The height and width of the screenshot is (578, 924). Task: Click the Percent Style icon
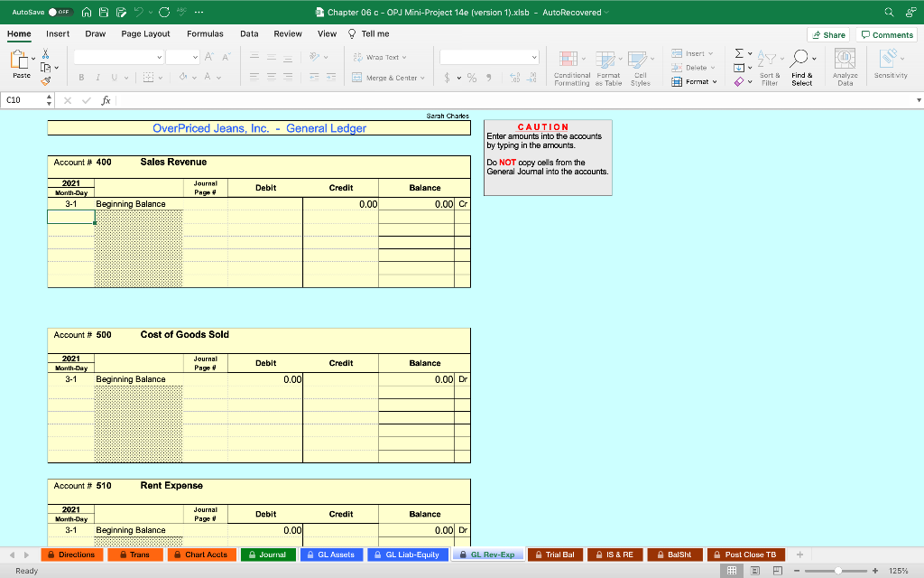pyautogui.click(x=472, y=78)
